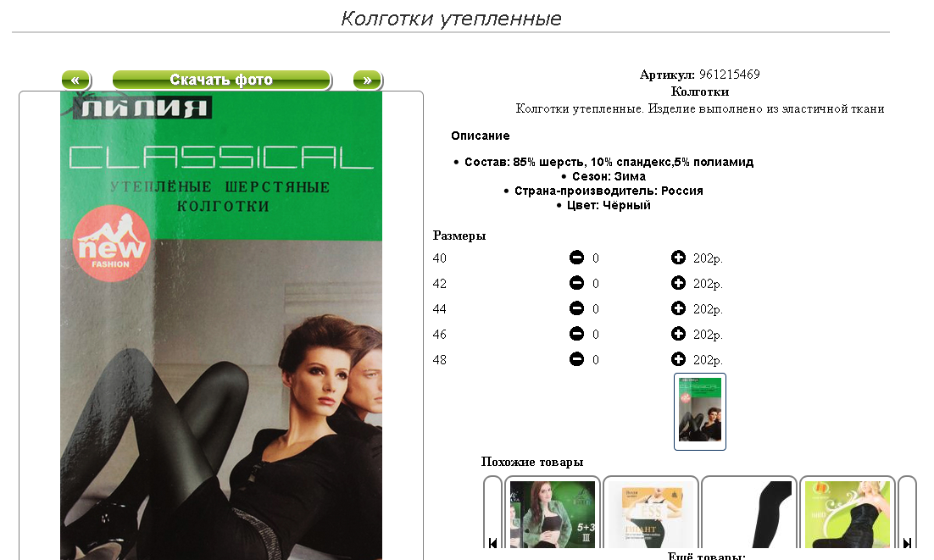Select the small product thumbnail below sizes
The image size is (934, 560).
(700, 411)
